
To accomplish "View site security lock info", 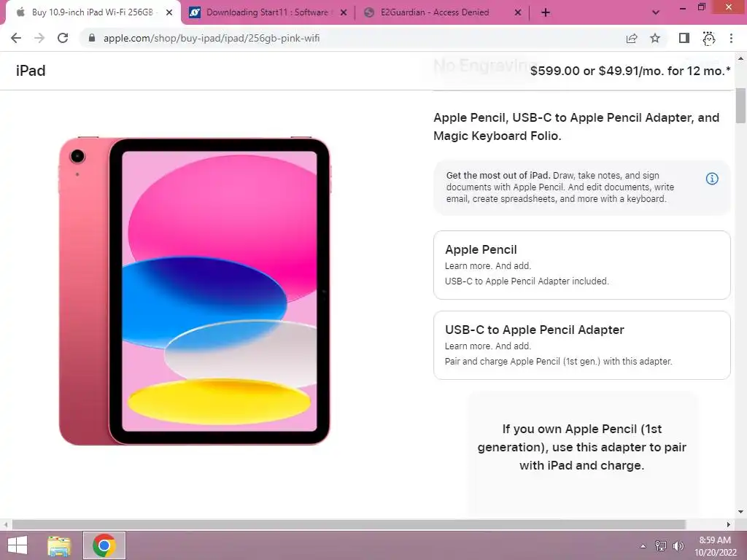I will (x=92, y=38).
